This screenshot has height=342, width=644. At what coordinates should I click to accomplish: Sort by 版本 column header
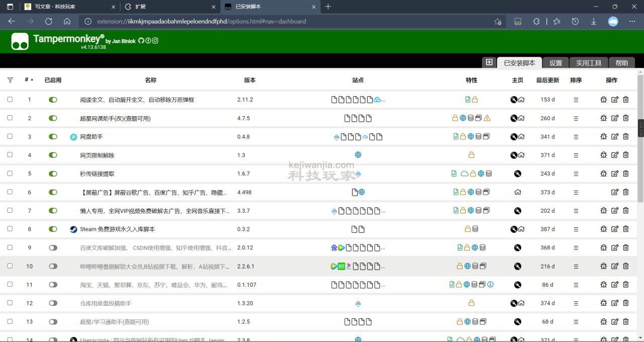250,80
